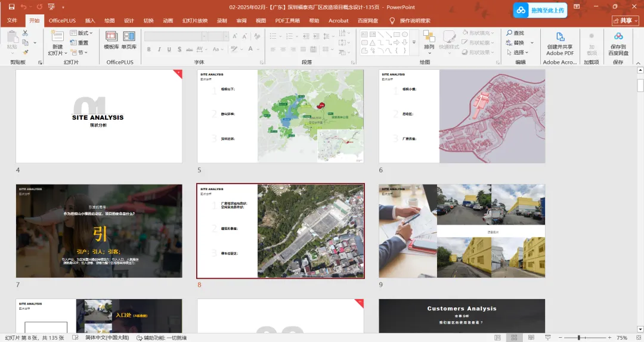Switch to the 插入 insert tab
Image resolution: width=644 pixels, height=342 pixels.
[90, 20]
